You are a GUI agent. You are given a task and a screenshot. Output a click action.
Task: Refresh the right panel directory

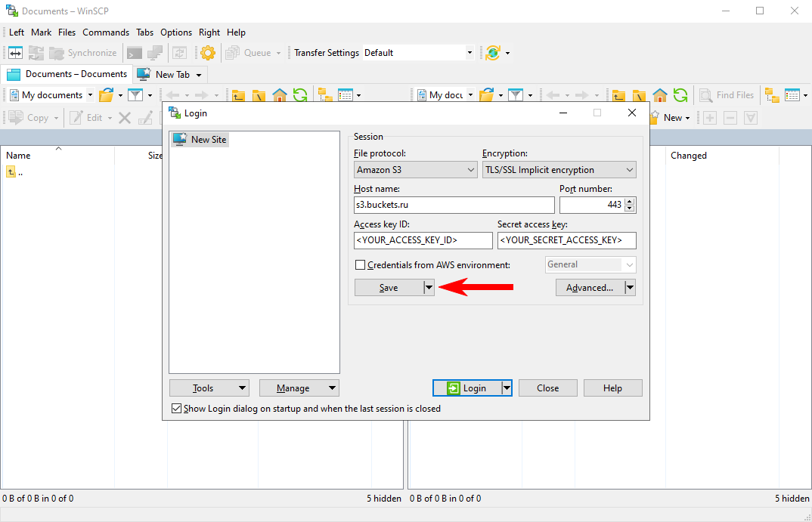680,95
